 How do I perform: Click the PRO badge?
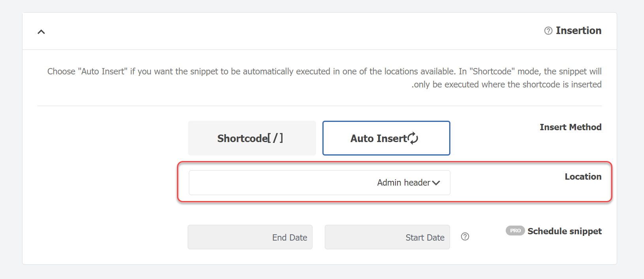coord(515,231)
